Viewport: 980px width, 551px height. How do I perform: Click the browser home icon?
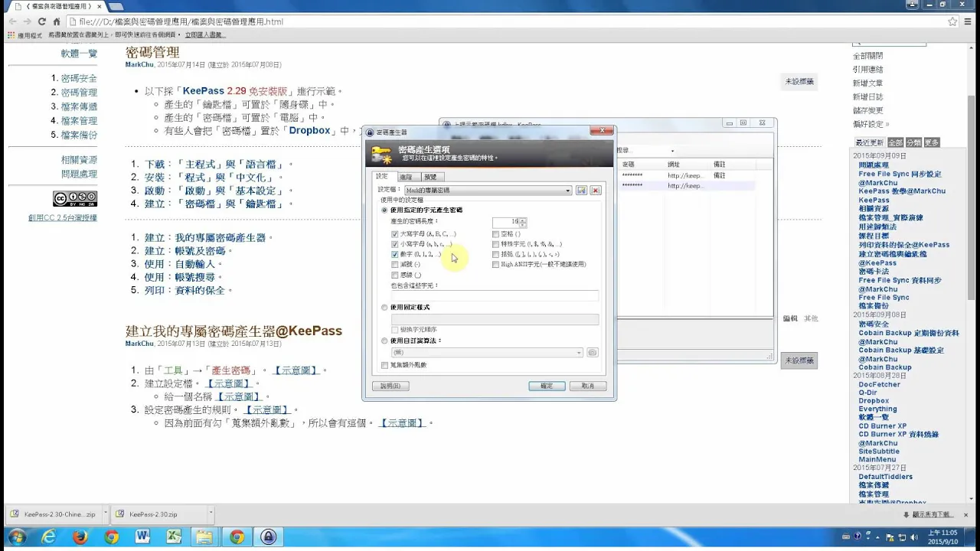(57, 21)
